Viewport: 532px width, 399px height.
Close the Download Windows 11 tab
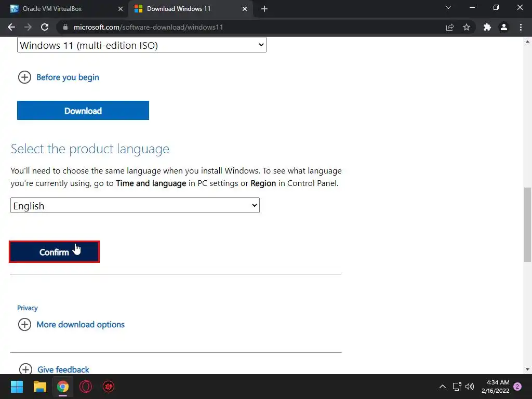(x=245, y=9)
